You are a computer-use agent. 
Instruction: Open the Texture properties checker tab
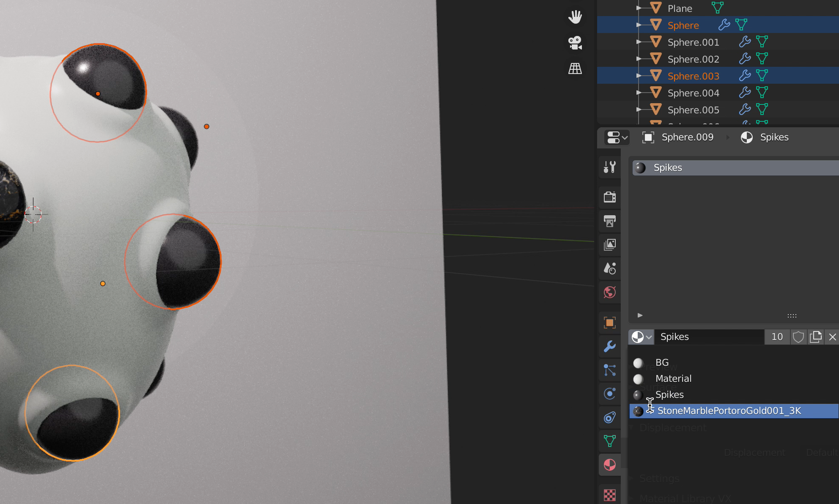pyautogui.click(x=609, y=495)
